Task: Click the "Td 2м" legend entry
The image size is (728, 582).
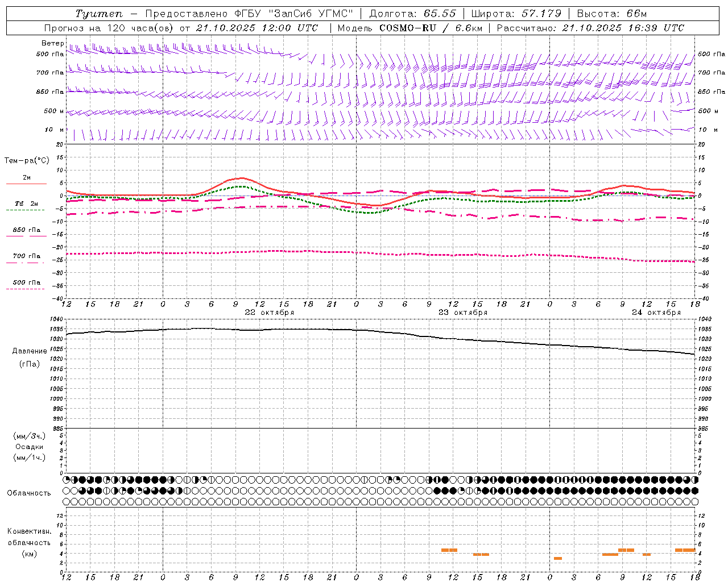Action: pos(26,203)
